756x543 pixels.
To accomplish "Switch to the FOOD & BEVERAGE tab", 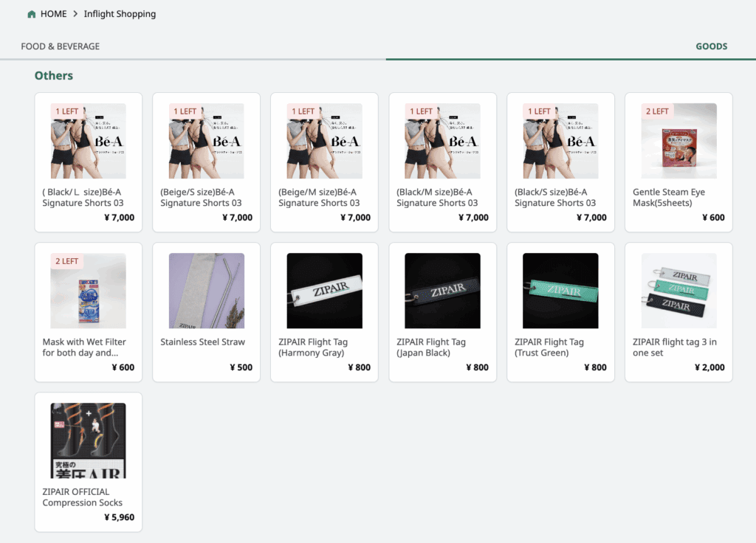I will tap(60, 46).
